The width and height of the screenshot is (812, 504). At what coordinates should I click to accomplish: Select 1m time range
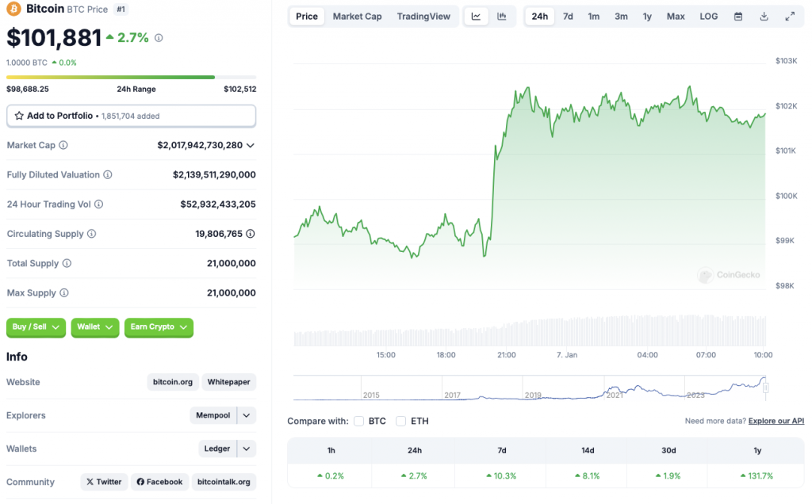(x=593, y=17)
